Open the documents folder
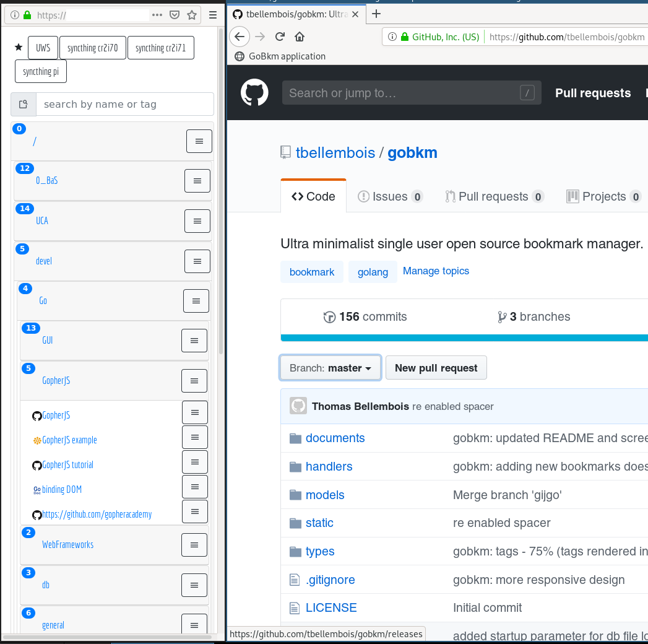 (x=335, y=438)
